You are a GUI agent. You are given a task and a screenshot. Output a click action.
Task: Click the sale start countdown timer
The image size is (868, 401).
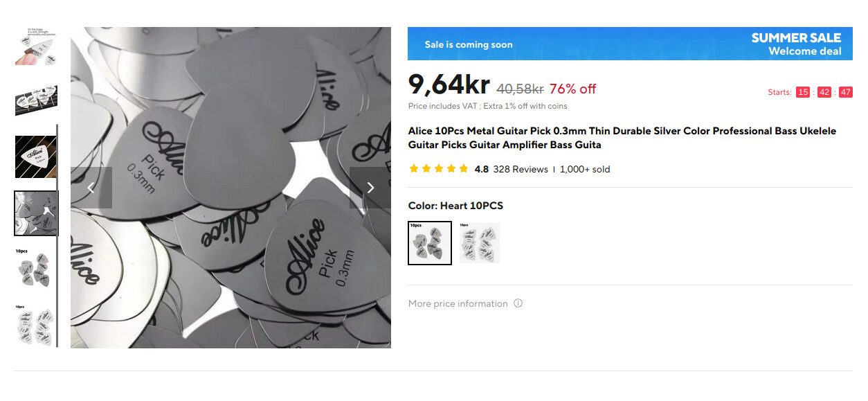[824, 92]
